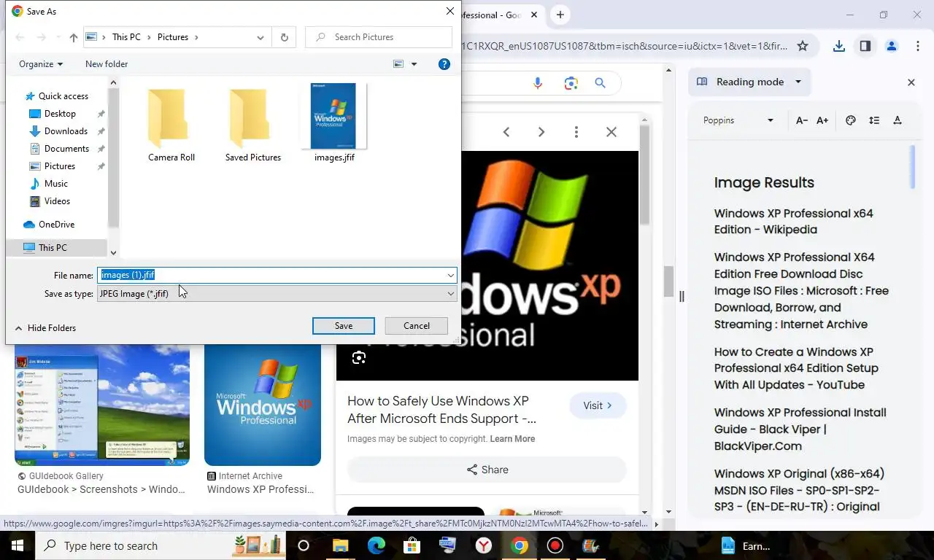Open Microsoft Store from taskbar
The width and height of the screenshot is (934, 560).
tap(412, 545)
